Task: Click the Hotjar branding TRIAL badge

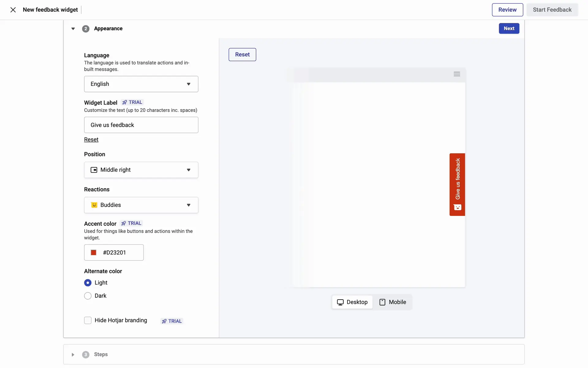Action: [172, 321]
